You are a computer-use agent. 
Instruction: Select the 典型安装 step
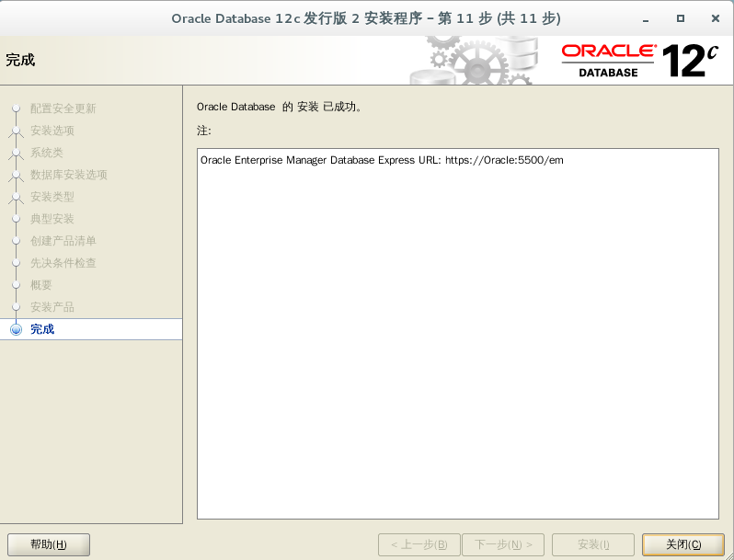point(52,219)
